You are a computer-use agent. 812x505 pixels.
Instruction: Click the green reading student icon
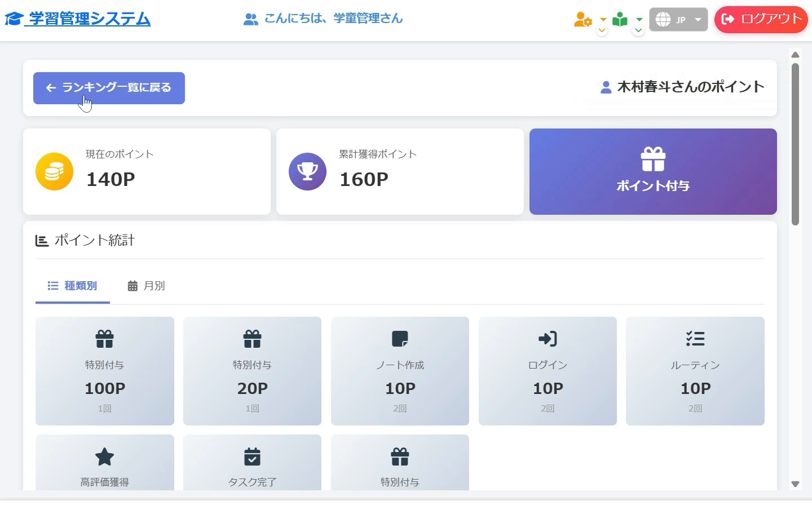[620, 19]
